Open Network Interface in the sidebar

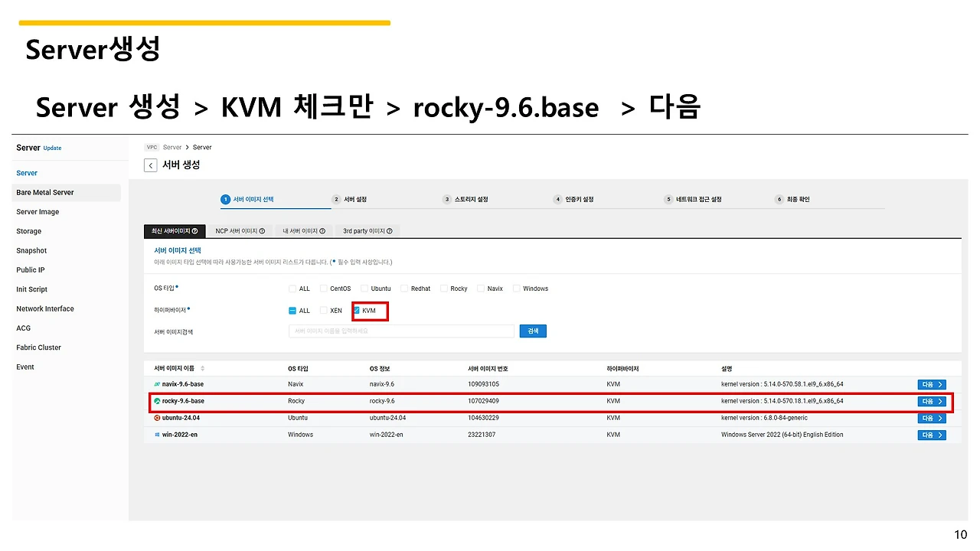45,309
